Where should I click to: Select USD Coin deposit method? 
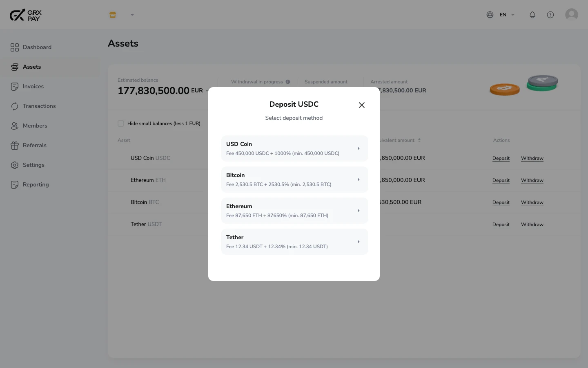(295, 148)
